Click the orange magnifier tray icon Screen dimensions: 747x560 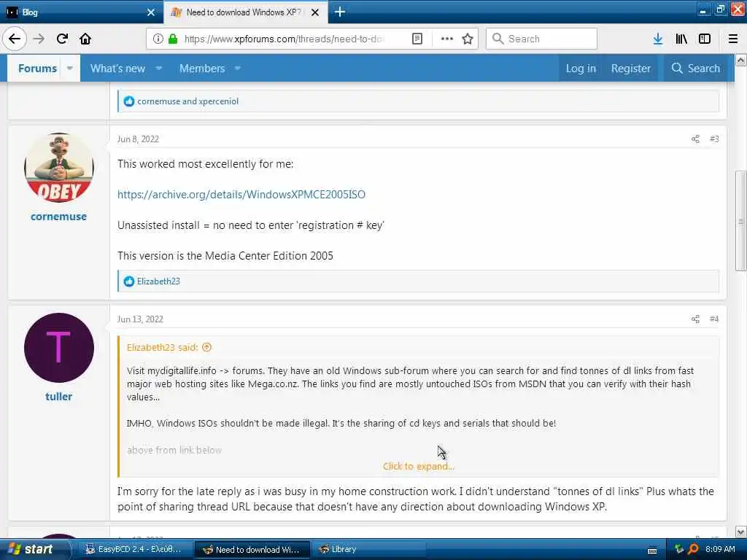tap(694, 549)
